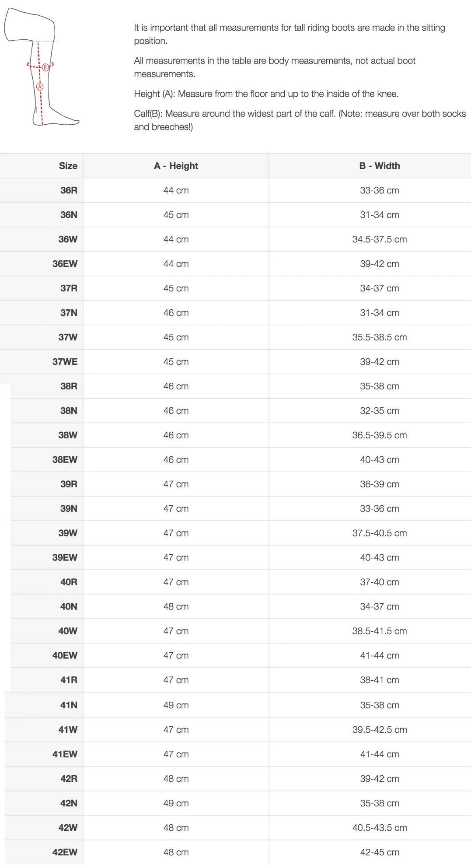Image resolution: width=471 pixels, height=868 pixels.
Task: Click the 34.5-37.5 cm width value for 36W
Action: (x=380, y=239)
